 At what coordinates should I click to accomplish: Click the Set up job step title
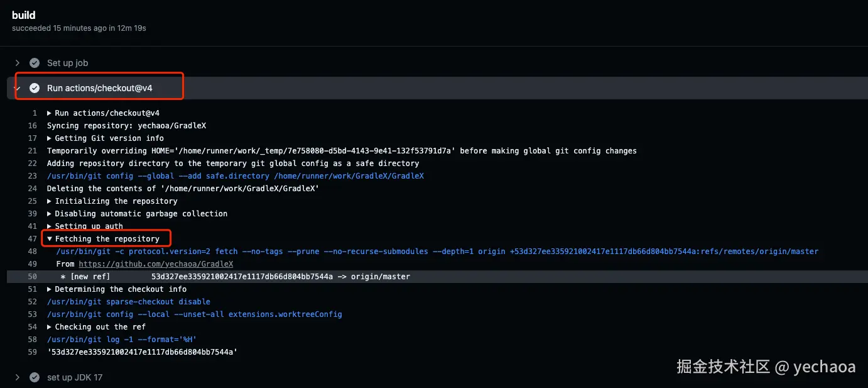[x=67, y=63]
